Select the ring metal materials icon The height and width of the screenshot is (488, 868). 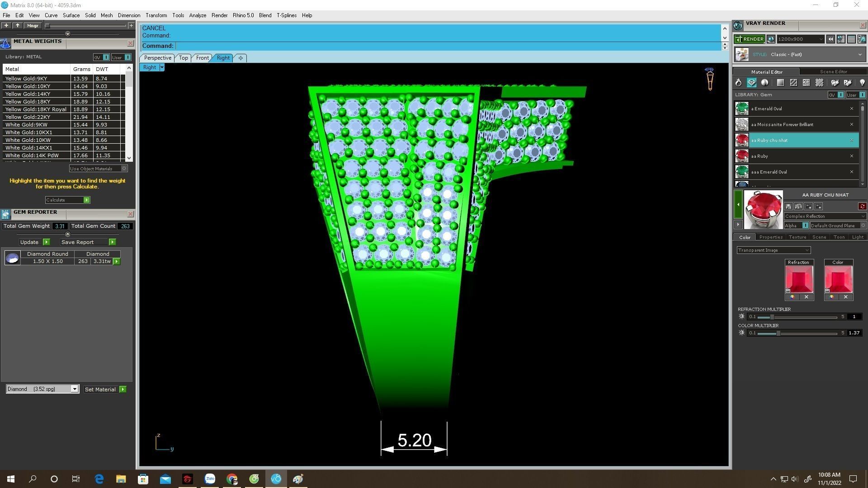point(738,83)
